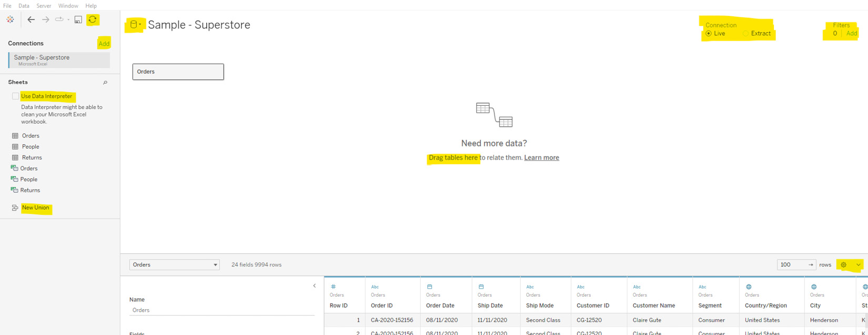The width and height of the screenshot is (868, 335).
Task: Open the Orders table selector dropdown
Action: point(174,265)
